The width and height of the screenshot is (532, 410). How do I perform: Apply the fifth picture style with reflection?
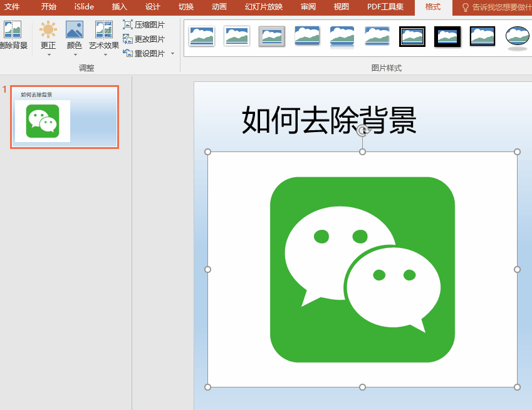tap(342, 37)
